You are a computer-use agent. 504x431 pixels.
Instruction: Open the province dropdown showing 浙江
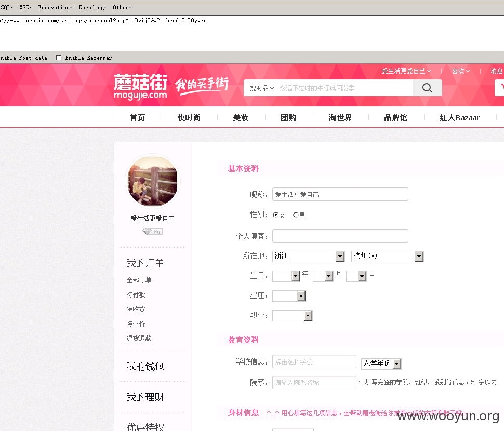(x=308, y=256)
